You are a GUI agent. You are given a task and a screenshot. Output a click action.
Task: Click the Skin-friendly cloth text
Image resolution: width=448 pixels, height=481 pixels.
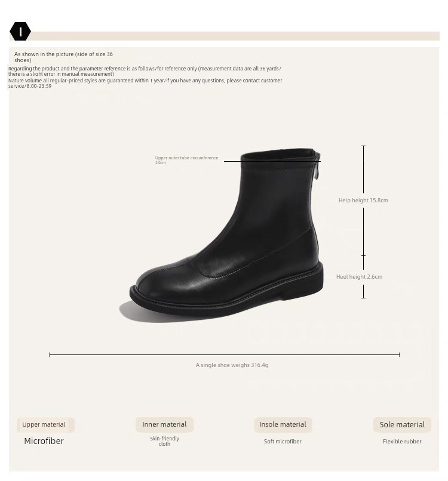[164, 441]
